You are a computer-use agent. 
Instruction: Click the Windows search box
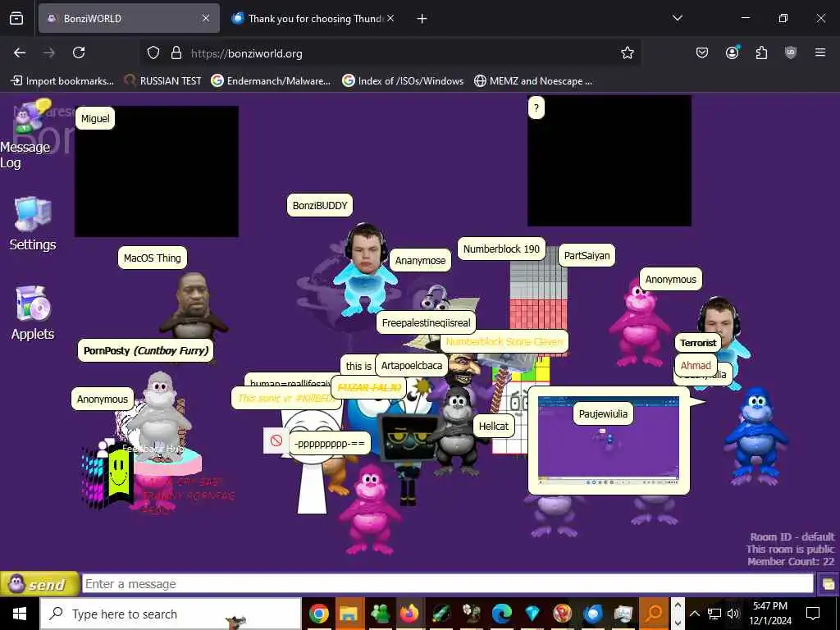(x=171, y=614)
